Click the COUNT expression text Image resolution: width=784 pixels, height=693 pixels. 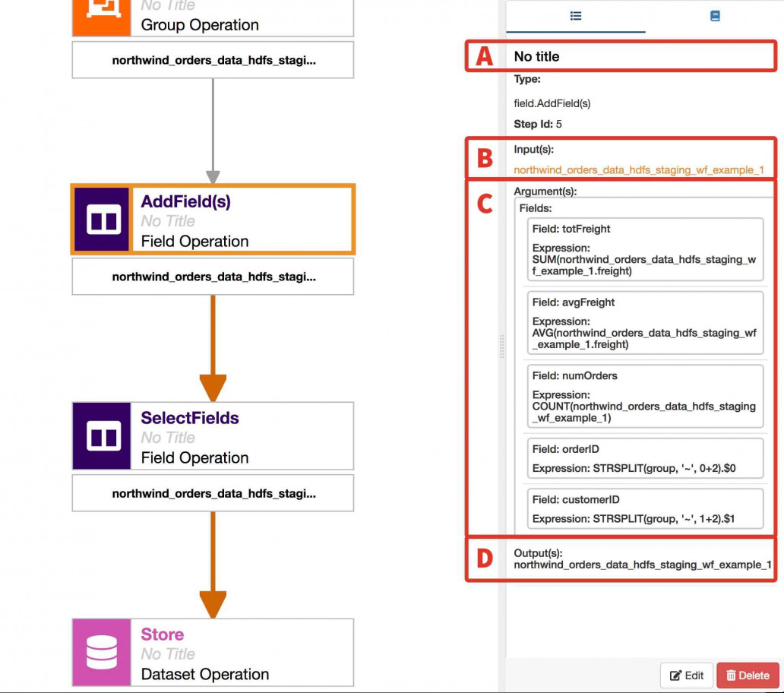(x=644, y=413)
